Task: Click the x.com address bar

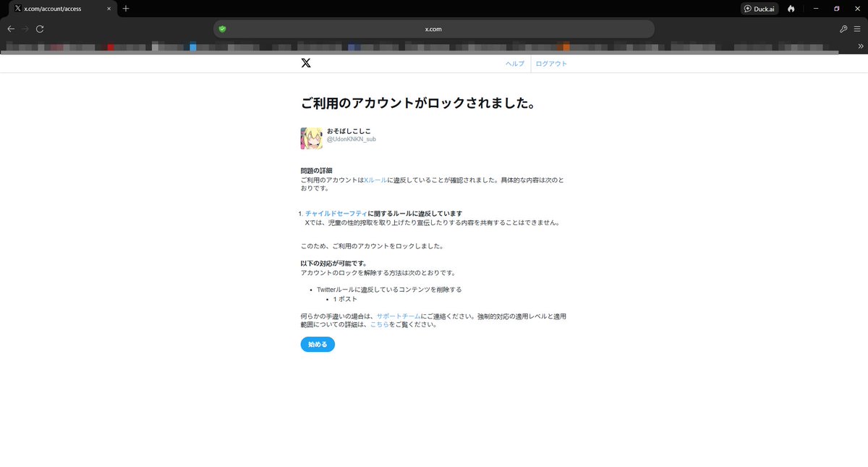Action: [x=434, y=29]
